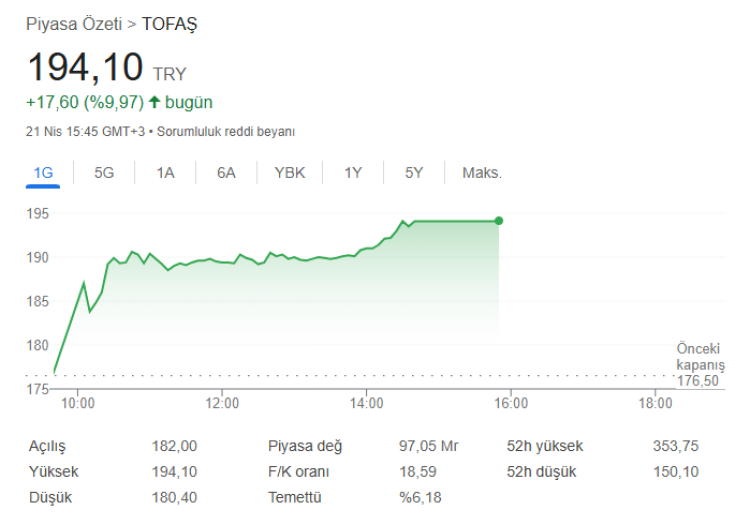Click the green endpoint dot on chart
This screenshot has width=750, height=525.
tap(499, 221)
